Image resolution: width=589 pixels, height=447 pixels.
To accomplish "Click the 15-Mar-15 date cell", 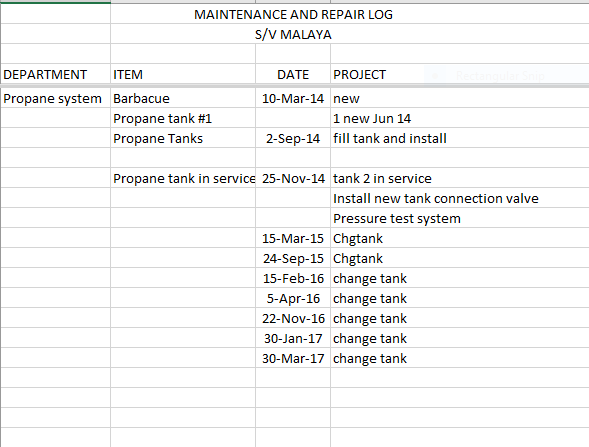I will tap(293, 238).
